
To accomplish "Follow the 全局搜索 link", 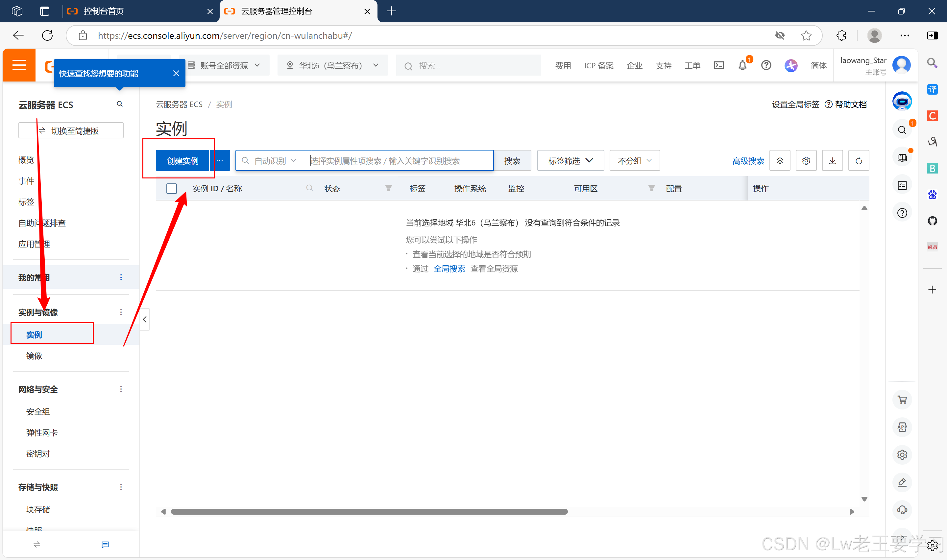I will (449, 269).
